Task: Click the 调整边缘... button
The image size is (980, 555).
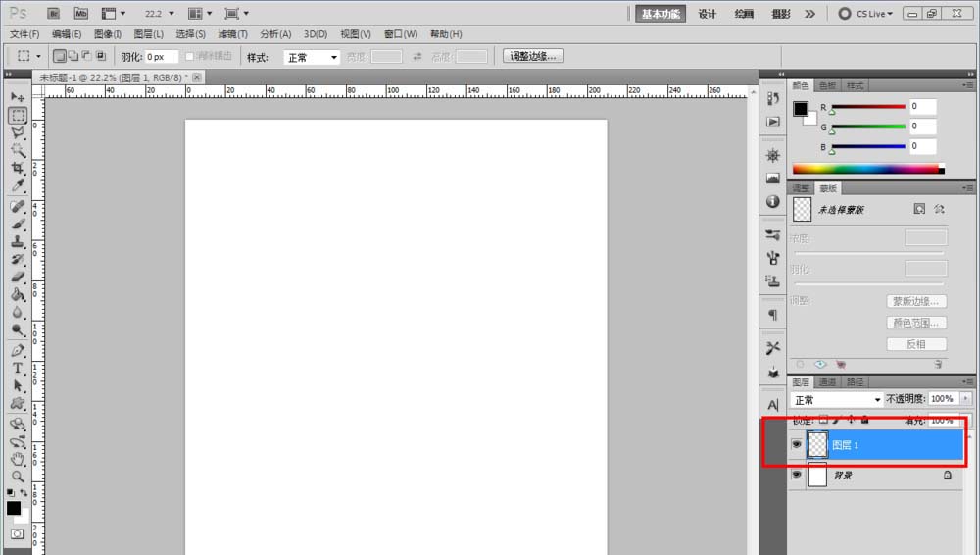Action: tap(533, 56)
